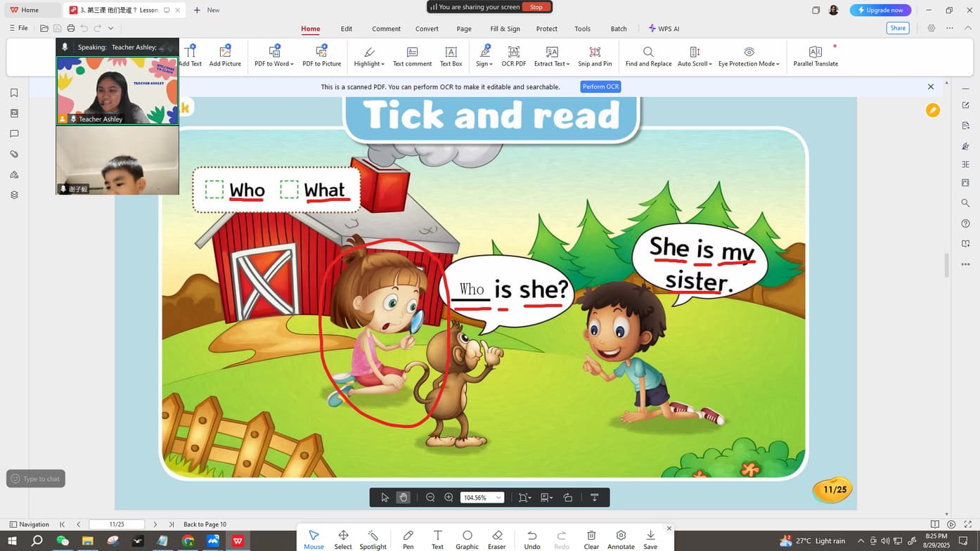Click the page number input field
The height and width of the screenshot is (551, 980).
117,524
